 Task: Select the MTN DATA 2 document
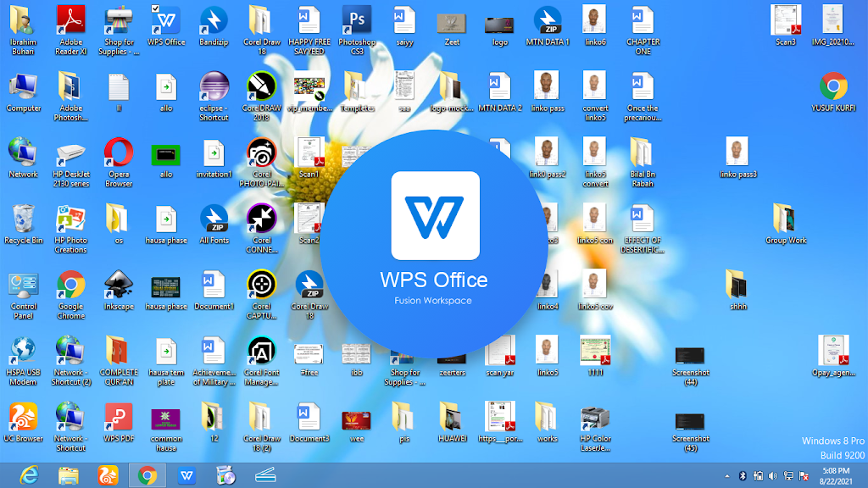pyautogui.click(x=500, y=87)
